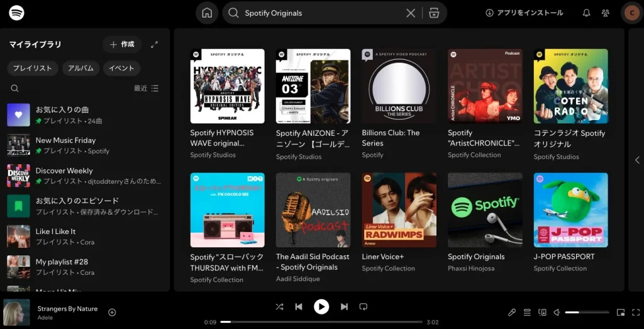644x329 pixels.
Task: Click the Spotify logo icon
Action: tap(16, 13)
